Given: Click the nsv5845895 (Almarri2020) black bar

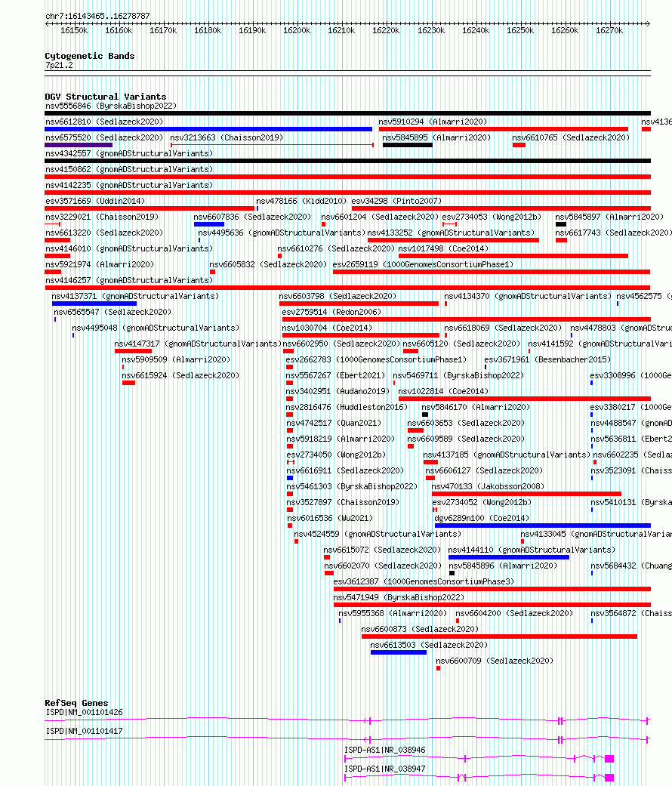Looking at the screenshot, I should 408,146.
